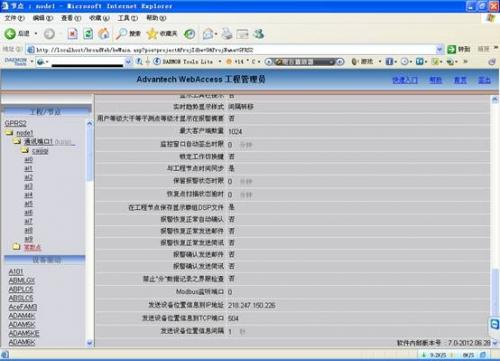Click the DAEMON Tools logo on the toolbar
The height and width of the screenshot is (361, 500).
16,61
